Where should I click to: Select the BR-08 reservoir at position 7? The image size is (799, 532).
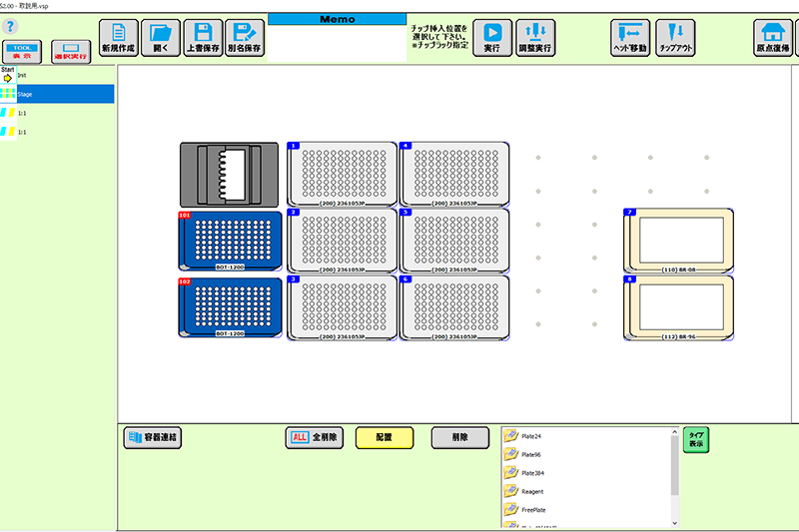[x=679, y=241]
